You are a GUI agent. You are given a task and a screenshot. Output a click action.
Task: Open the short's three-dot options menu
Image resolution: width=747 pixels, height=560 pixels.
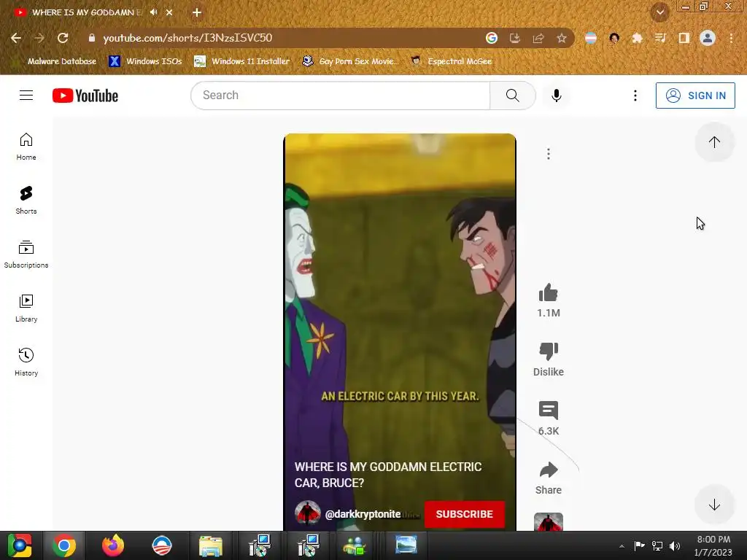[549, 154]
